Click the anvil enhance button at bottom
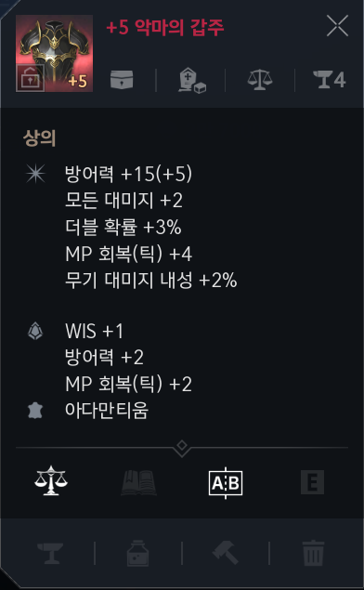Screen dimensions: 364x590 50,553
